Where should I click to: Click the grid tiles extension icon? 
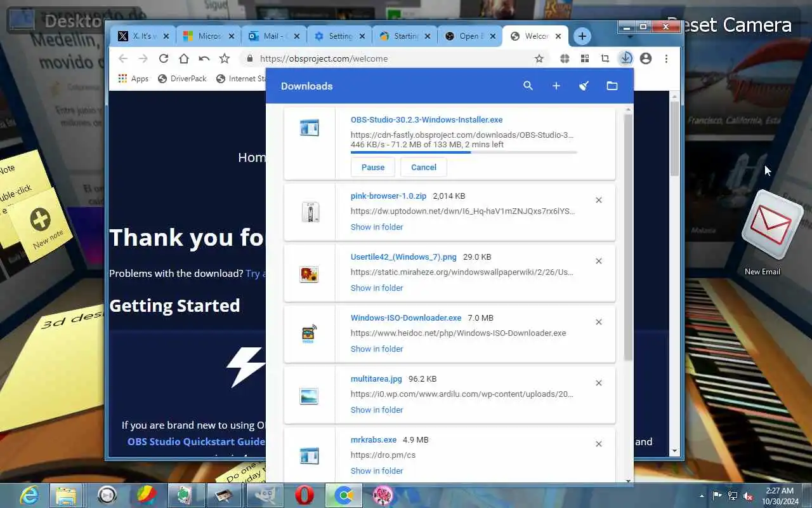pos(585,58)
